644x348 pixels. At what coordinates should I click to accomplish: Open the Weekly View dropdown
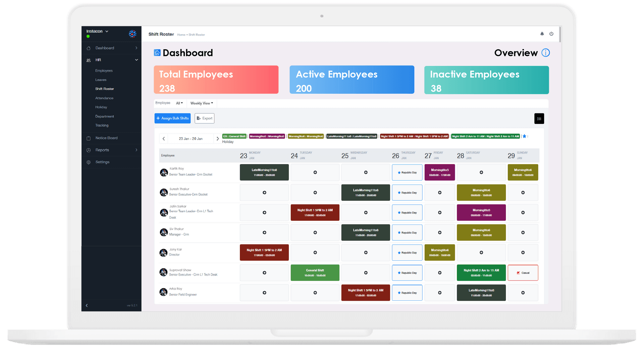(202, 103)
